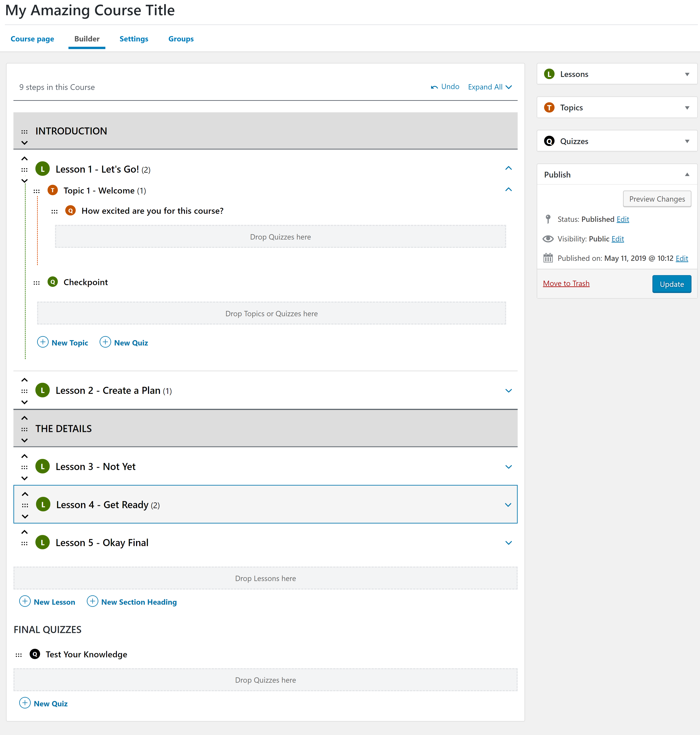Screen dimensions: 700x735
Task: Click the visibility eye icon in Publish
Action: click(548, 239)
